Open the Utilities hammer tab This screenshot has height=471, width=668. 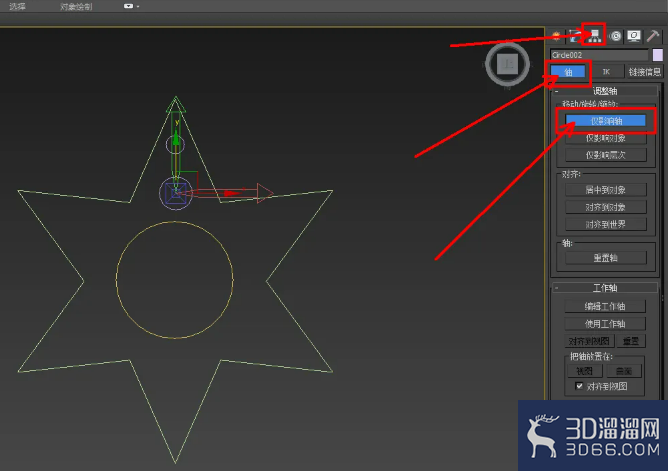(x=653, y=36)
